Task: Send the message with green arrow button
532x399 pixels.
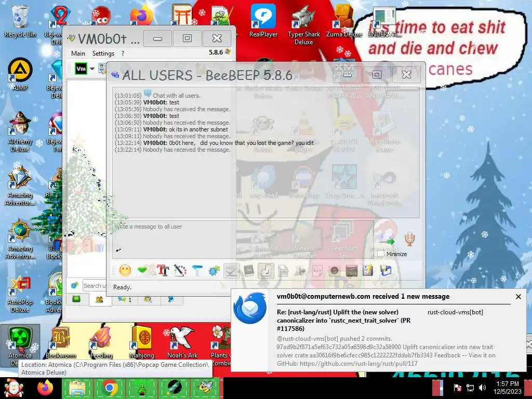Action: coord(385,239)
